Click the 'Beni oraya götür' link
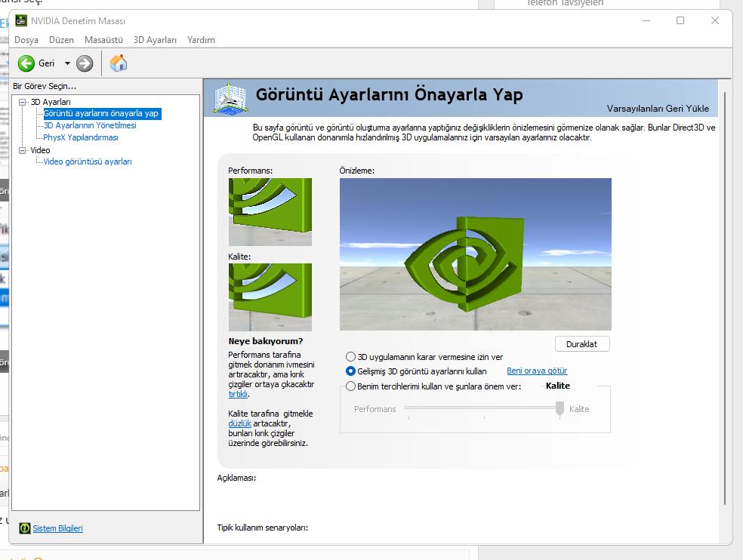This screenshot has height=560, width=743. (537, 371)
